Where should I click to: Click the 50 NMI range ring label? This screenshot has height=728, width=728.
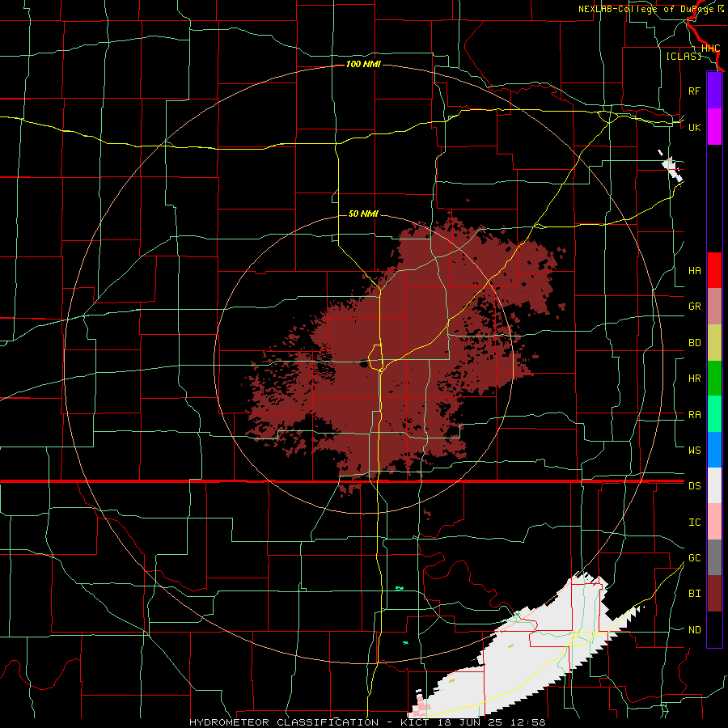tap(363, 214)
